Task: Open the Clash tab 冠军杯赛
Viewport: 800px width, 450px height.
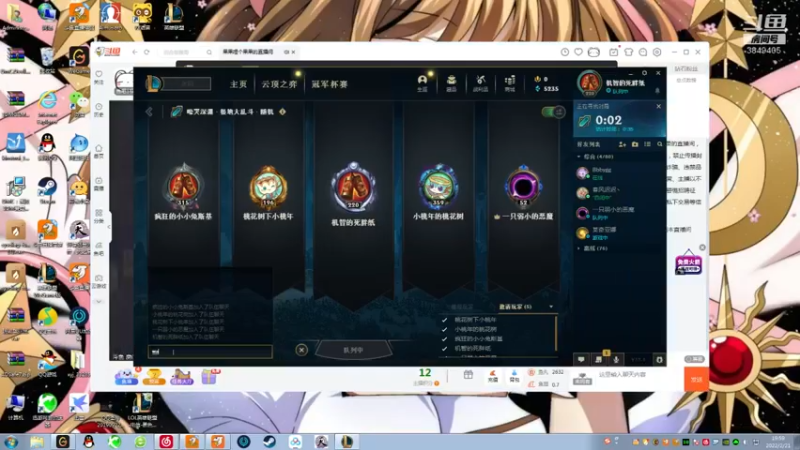Action: coord(330,84)
